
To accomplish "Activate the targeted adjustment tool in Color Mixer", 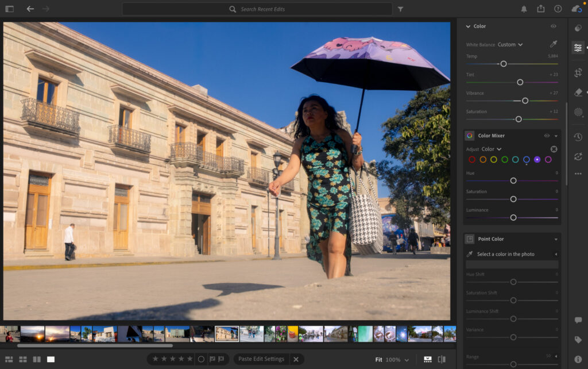I will [553, 149].
